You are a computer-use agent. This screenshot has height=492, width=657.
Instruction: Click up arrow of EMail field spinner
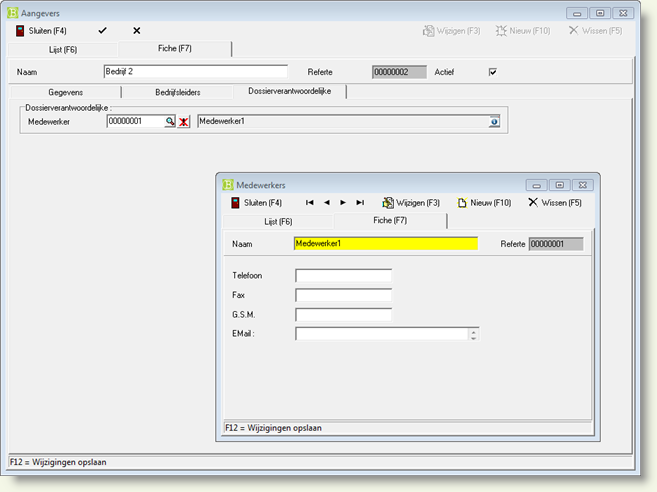[473, 331]
